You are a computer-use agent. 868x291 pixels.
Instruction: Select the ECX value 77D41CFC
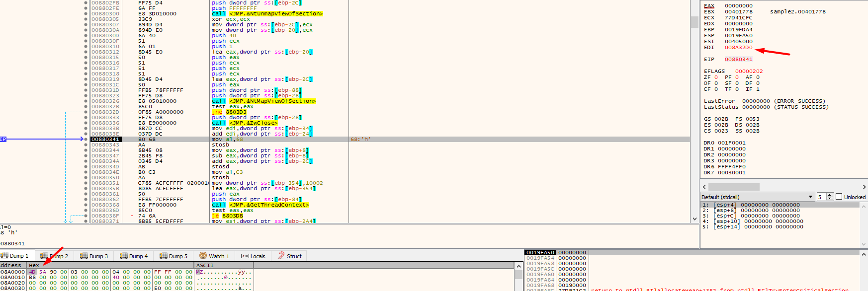(x=738, y=17)
